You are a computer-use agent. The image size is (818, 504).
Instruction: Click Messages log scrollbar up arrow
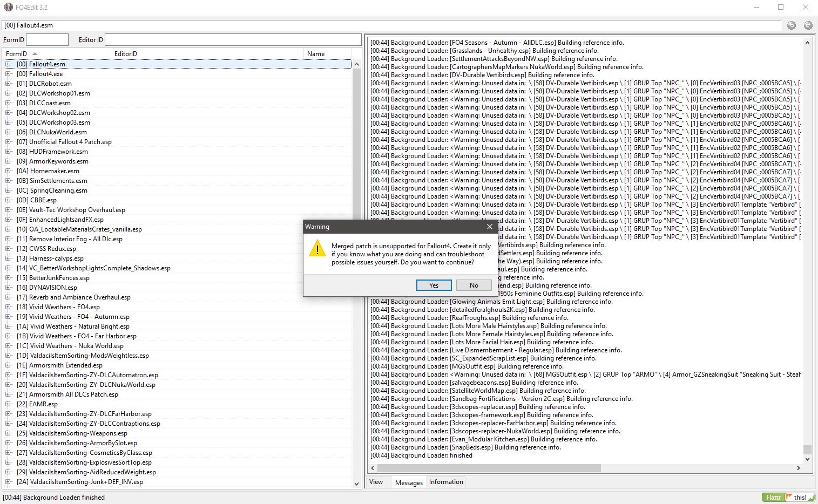pos(808,42)
